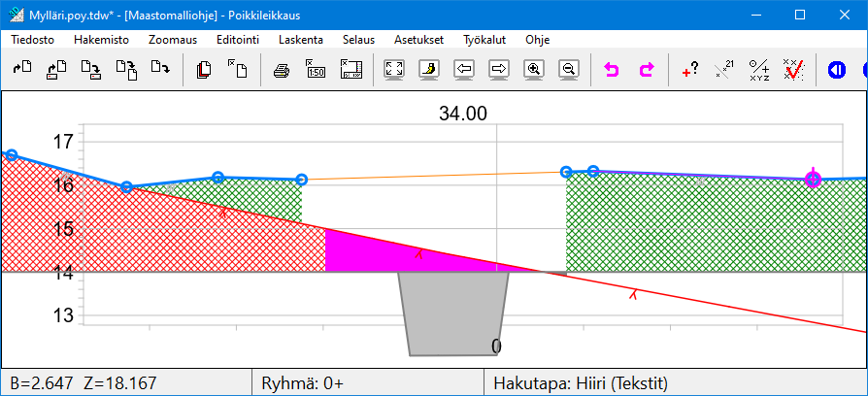Click the 1:50 scale print icon
The image size is (868, 396).
point(316,70)
